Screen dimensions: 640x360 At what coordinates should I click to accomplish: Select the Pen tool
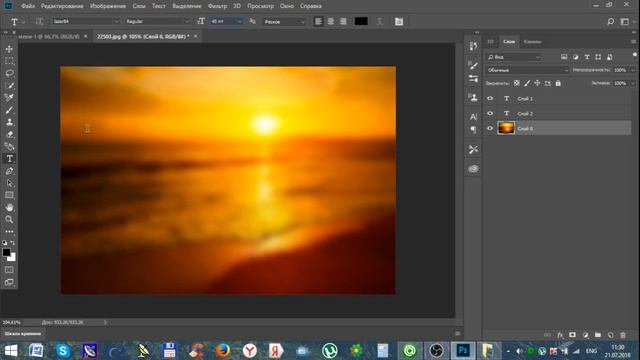click(9, 171)
